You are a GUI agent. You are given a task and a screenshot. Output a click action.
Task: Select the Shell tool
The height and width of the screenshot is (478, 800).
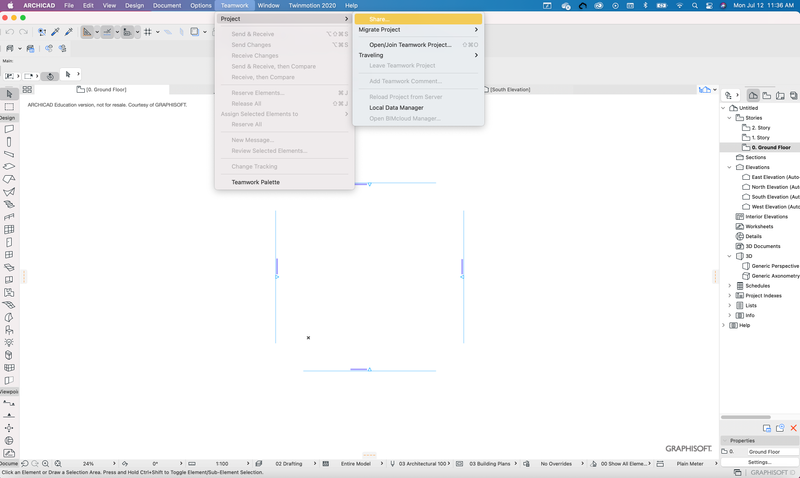9,192
